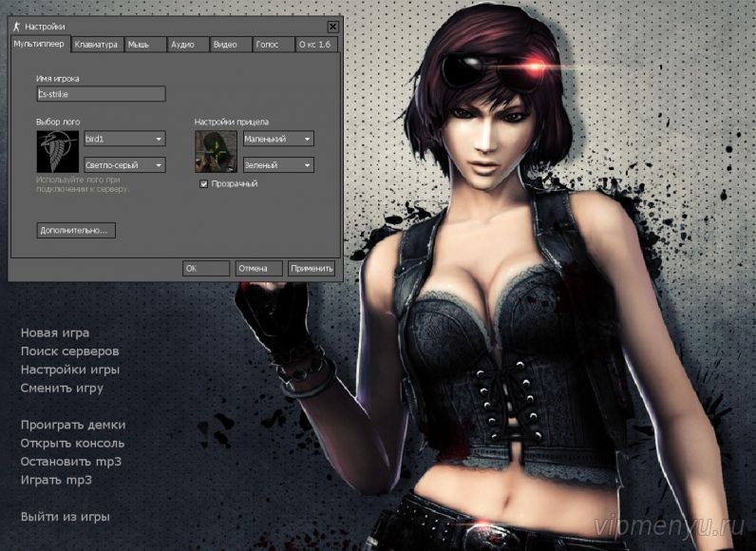Open the Светло-серый logo color dropdown
The height and width of the screenshot is (551, 756).
[124, 165]
